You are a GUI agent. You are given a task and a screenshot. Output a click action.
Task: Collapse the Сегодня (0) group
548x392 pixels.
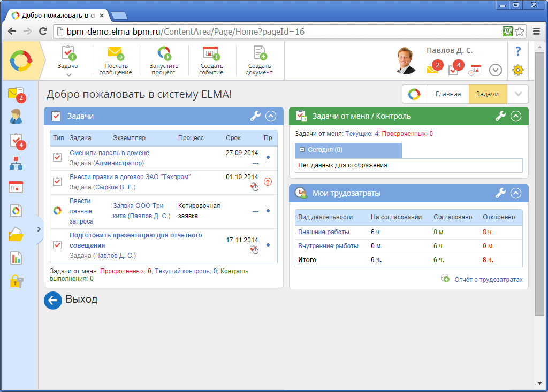click(302, 150)
